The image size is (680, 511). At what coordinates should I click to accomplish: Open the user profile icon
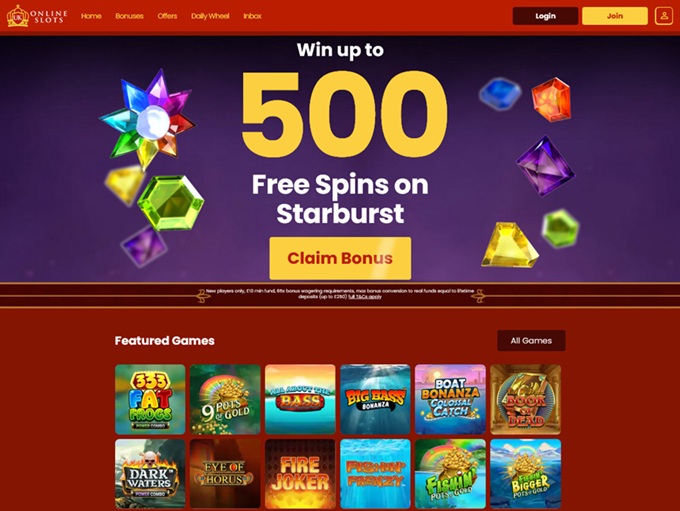(x=664, y=16)
